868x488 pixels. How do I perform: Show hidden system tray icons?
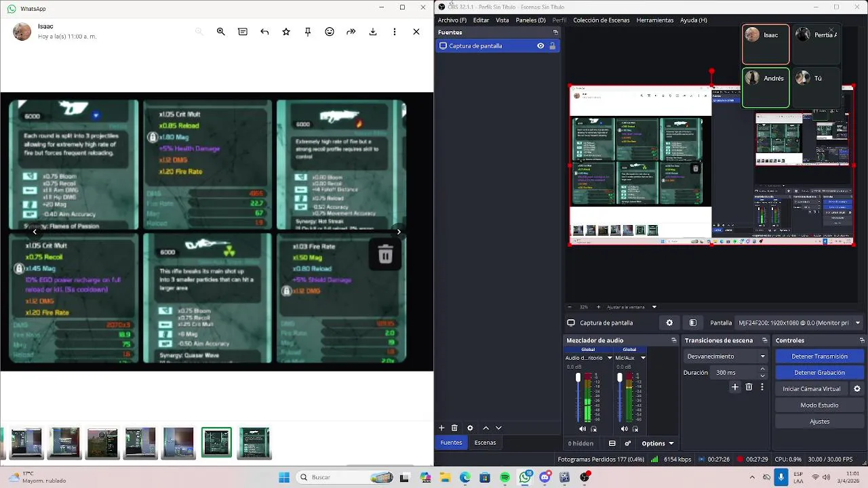coord(752,477)
